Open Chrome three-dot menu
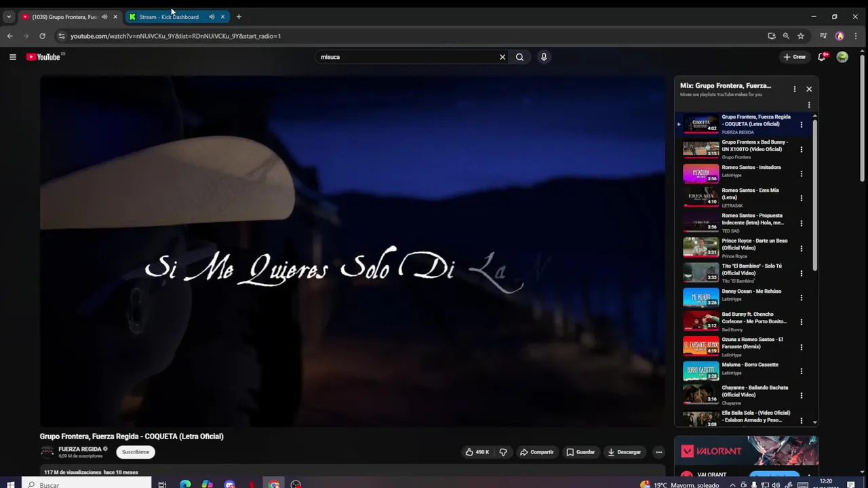Image resolution: width=868 pixels, height=488 pixels. pyautogui.click(x=855, y=36)
